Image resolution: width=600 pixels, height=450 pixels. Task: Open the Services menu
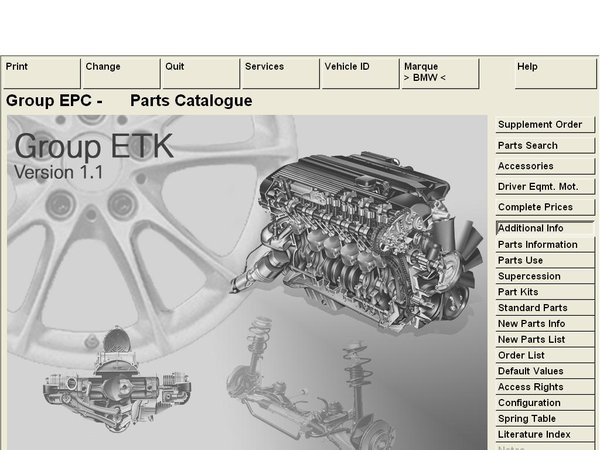(281, 73)
